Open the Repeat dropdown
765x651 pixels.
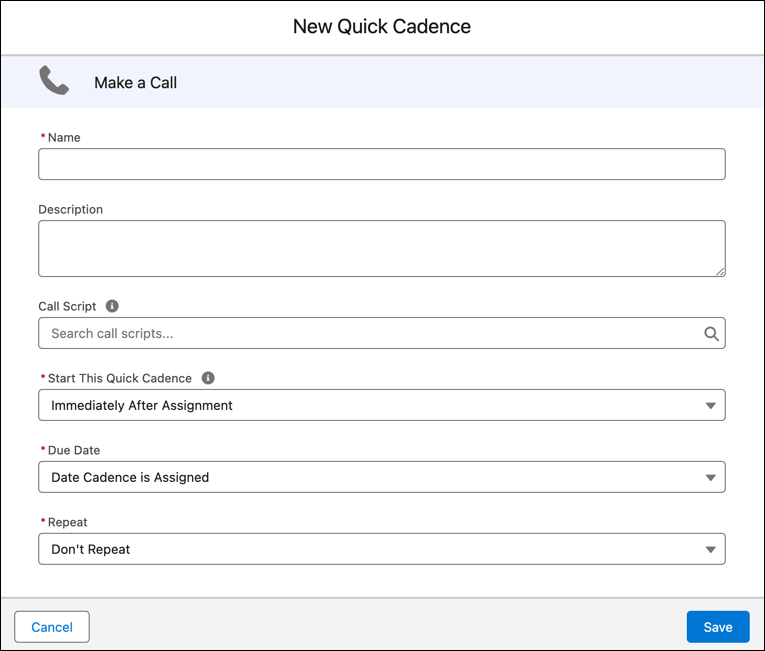pos(382,549)
